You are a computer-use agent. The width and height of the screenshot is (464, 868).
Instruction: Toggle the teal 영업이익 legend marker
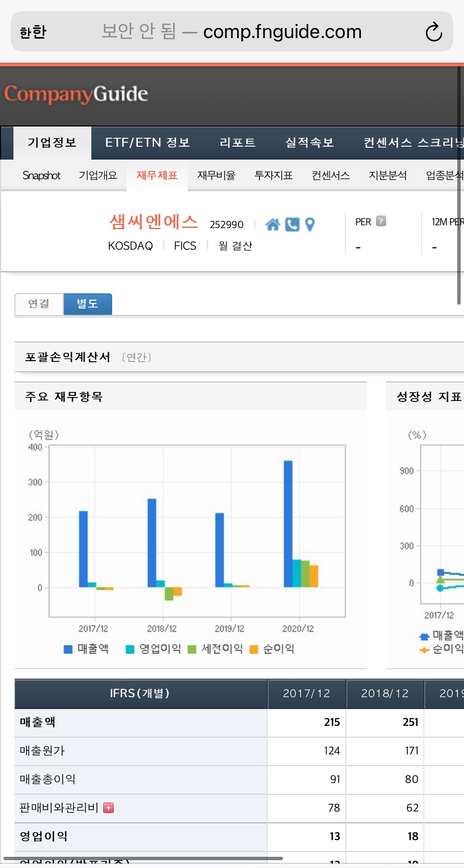[x=129, y=649]
